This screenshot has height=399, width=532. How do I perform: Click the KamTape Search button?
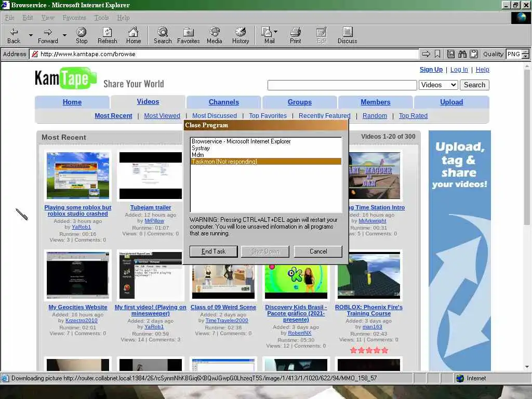click(x=474, y=85)
